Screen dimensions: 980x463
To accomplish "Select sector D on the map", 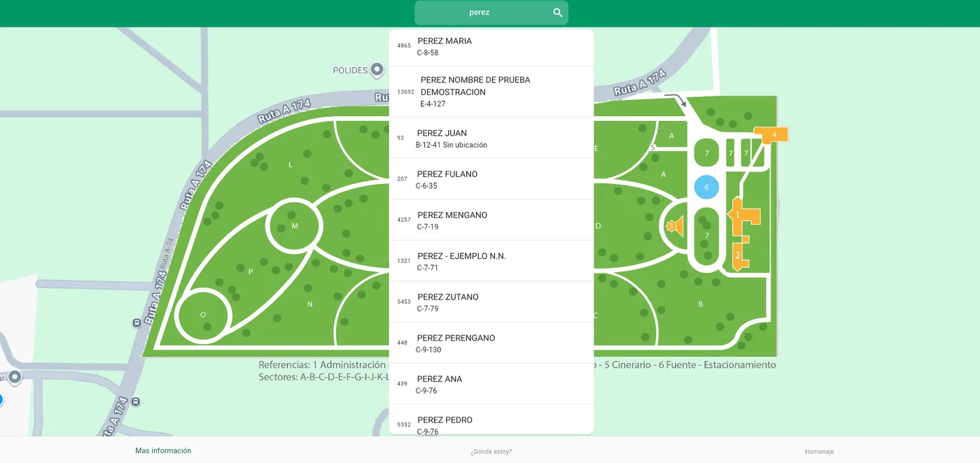I will [x=598, y=226].
